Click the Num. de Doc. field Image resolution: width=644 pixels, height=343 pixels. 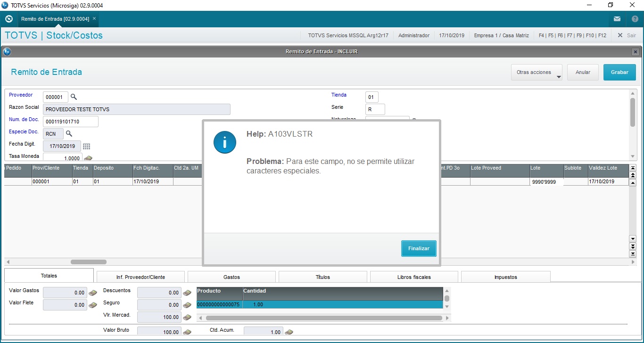[71, 122]
